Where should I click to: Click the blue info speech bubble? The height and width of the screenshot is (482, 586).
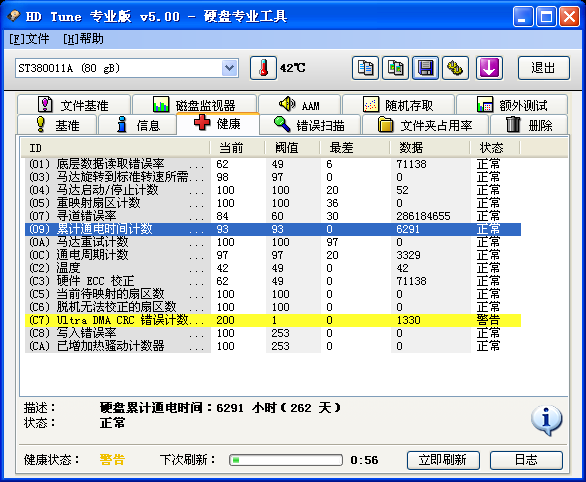tap(546, 420)
